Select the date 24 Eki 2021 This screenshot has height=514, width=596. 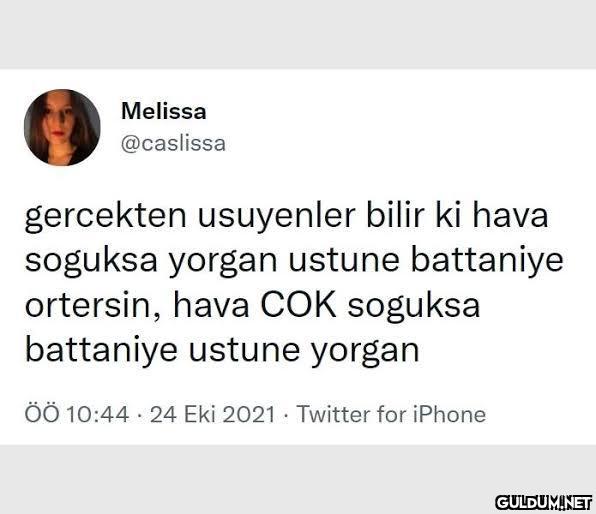tap(212, 414)
